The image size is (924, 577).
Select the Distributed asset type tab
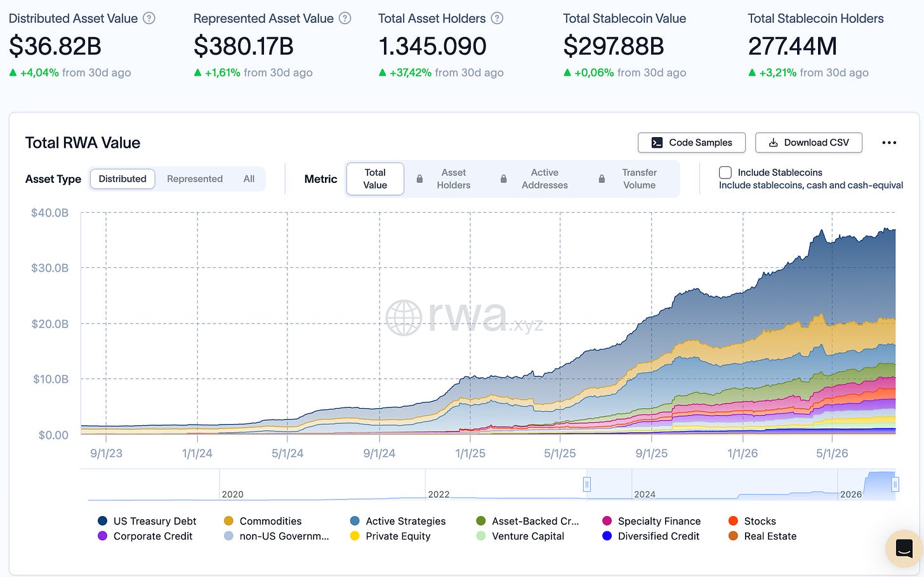pyautogui.click(x=122, y=179)
